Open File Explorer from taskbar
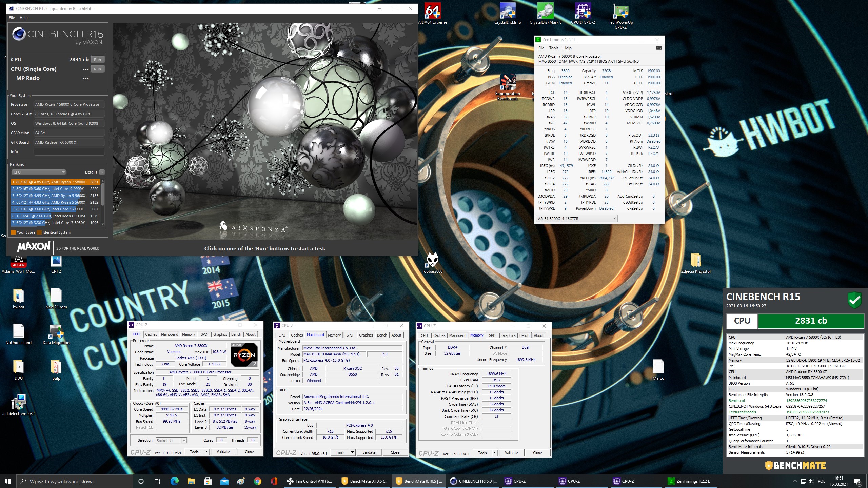The image size is (868, 488). (x=191, y=481)
